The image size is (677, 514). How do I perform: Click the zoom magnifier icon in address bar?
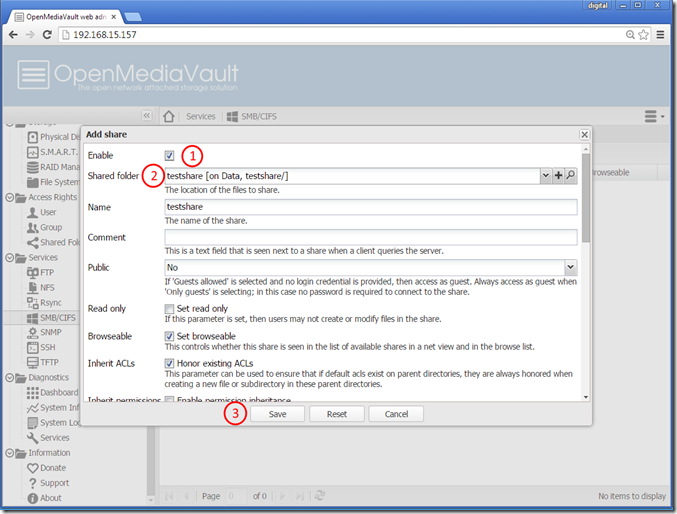pos(630,35)
